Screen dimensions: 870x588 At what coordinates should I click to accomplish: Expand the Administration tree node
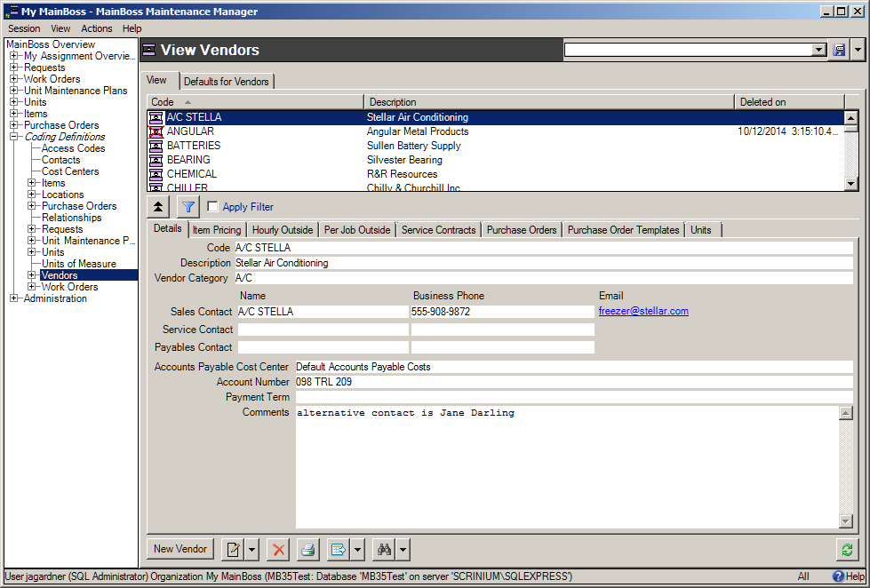[14, 298]
